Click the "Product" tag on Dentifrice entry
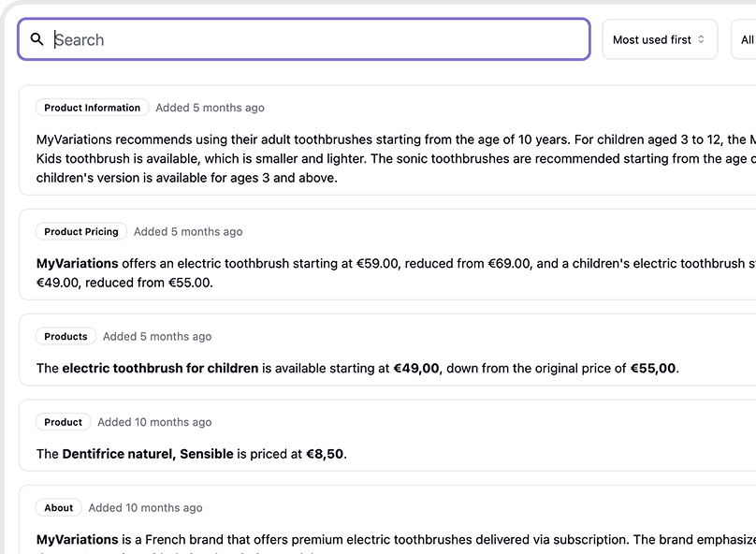Image resolution: width=756 pixels, height=554 pixels. 64,422
